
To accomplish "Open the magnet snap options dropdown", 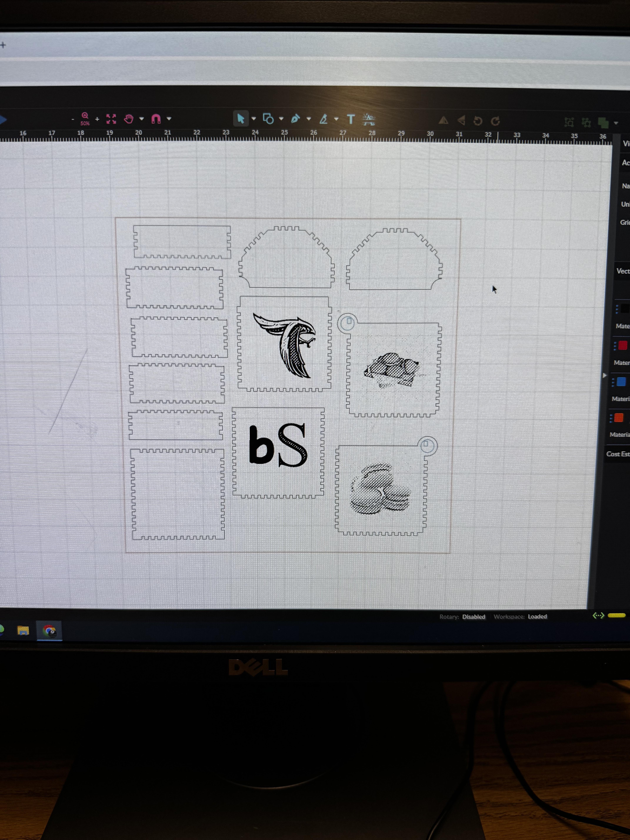I will pyautogui.click(x=169, y=119).
